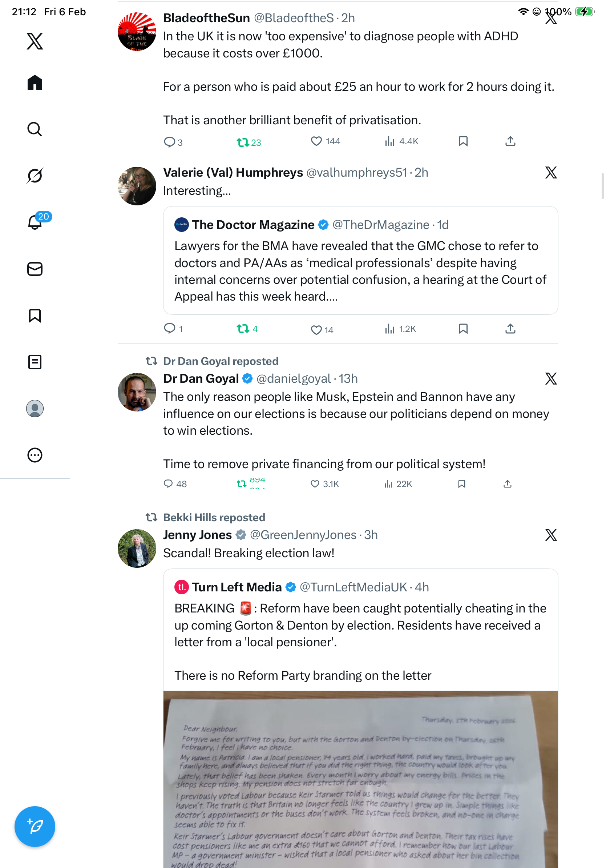Open the Profile avatar icon in sidebar
Screen dimensions: 606x868
[35, 408]
